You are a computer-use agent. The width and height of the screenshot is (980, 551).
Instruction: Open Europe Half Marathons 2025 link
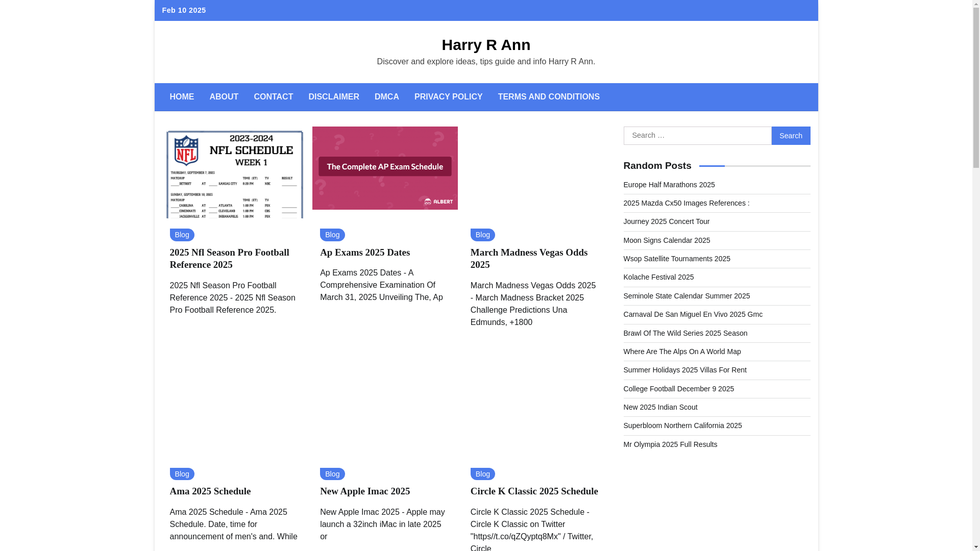669,185
